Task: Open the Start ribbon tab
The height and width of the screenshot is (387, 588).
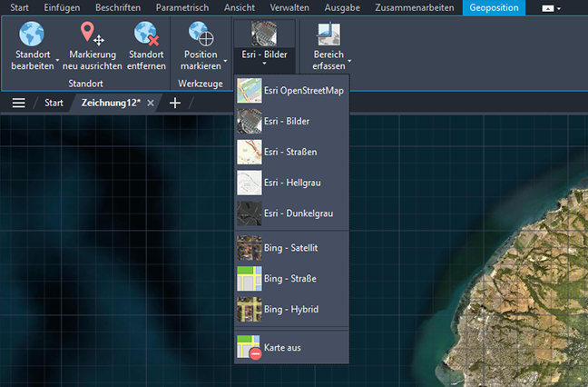Action: coord(19,7)
